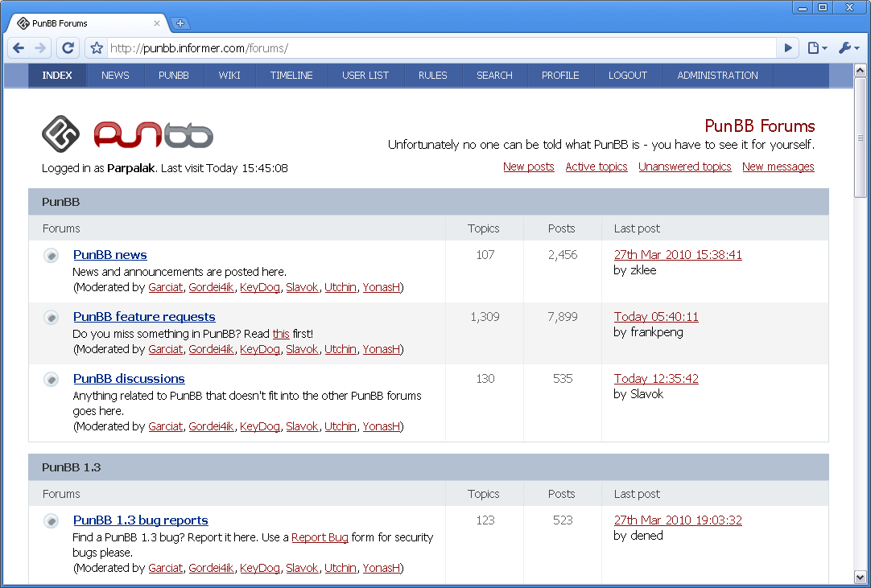Open the Report Bug form link
The height and width of the screenshot is (588, 871).
pyautogui.click(x=320, y=537)
